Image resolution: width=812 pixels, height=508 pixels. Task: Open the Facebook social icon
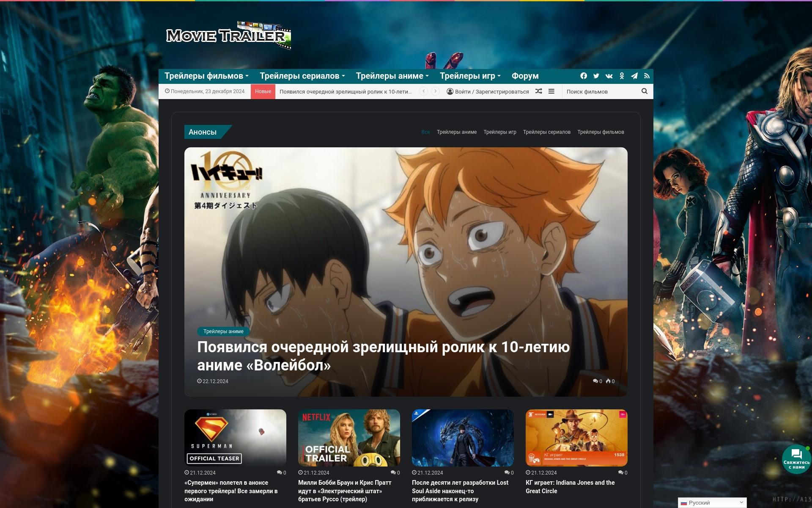584,76
